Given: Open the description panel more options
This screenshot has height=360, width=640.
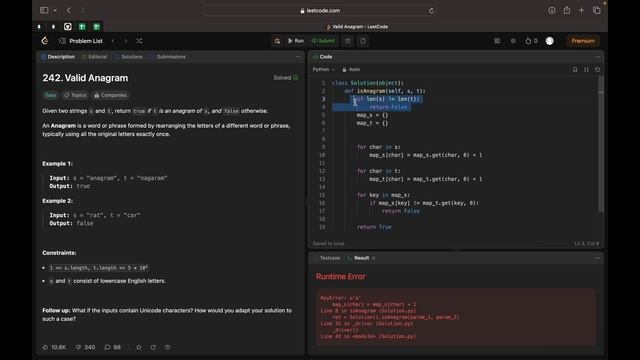Looking at the screenshot, I should coord(298,57).
